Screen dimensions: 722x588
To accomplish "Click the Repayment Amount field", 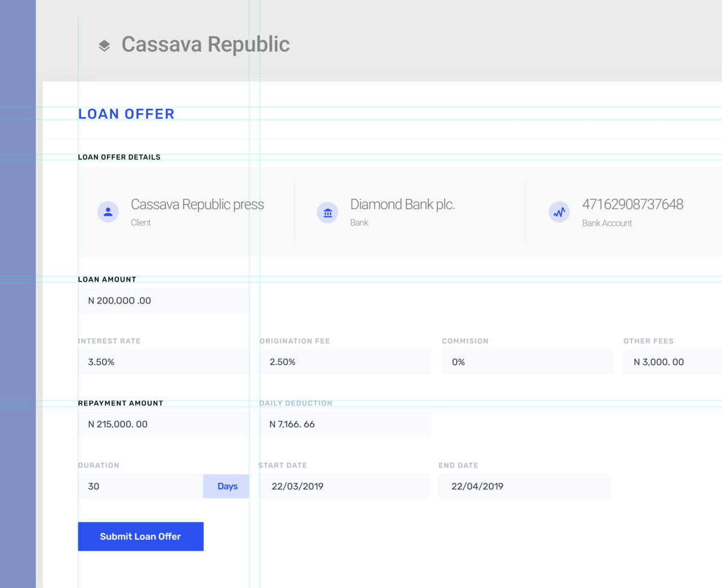I will pos(163,424).
